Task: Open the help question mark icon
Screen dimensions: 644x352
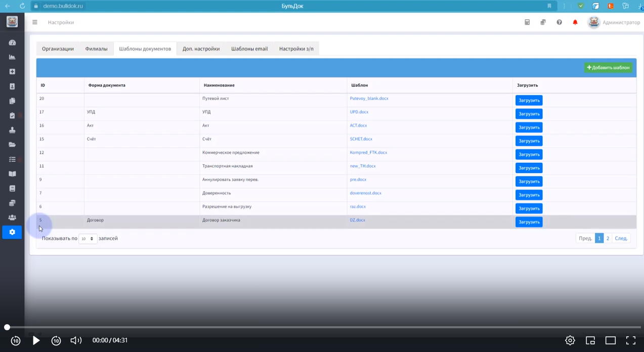Action: pos(559,22)
